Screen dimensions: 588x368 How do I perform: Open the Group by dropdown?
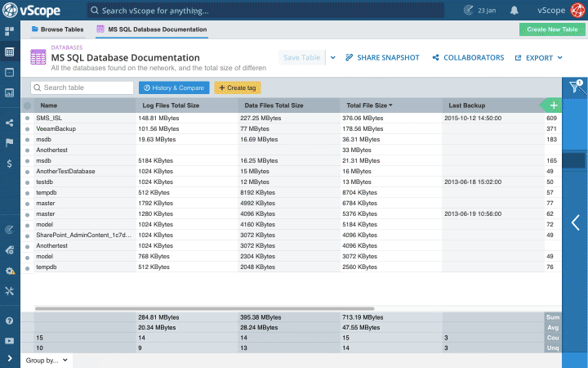47,361
